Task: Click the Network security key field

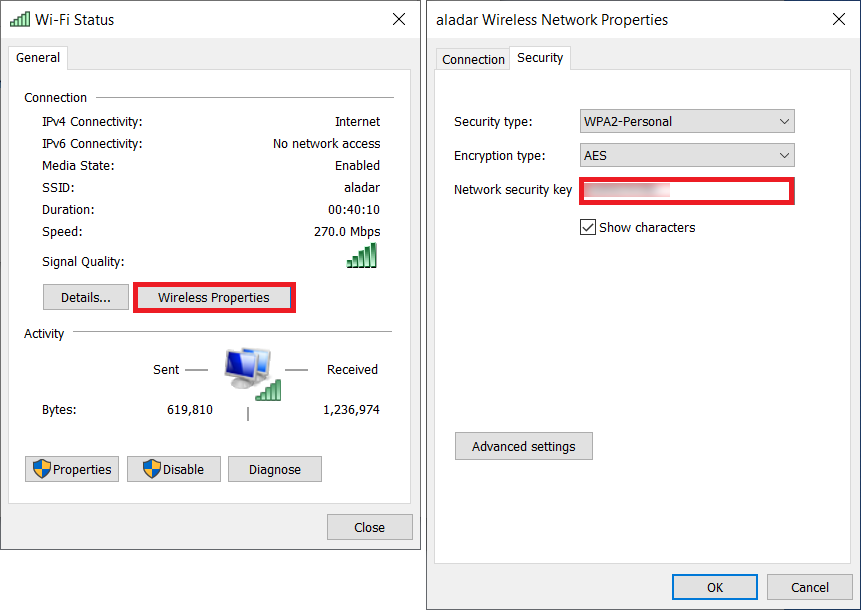Action: (688, 190)
